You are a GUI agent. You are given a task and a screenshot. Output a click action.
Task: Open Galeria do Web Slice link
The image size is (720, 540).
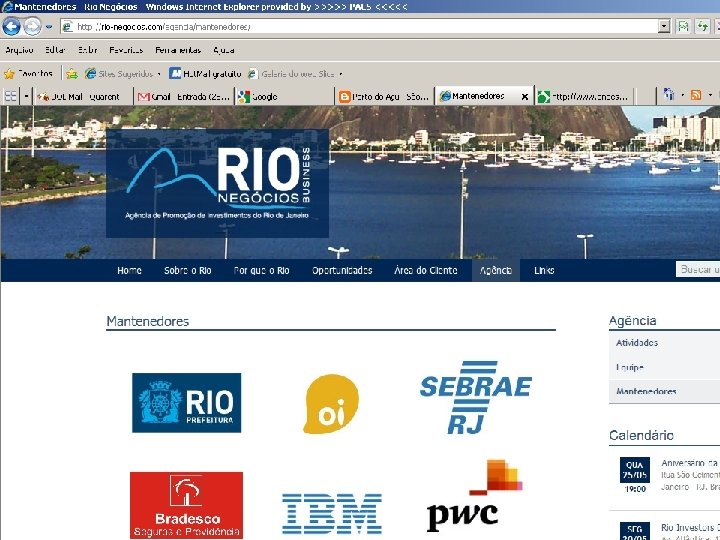pos(292,74)
